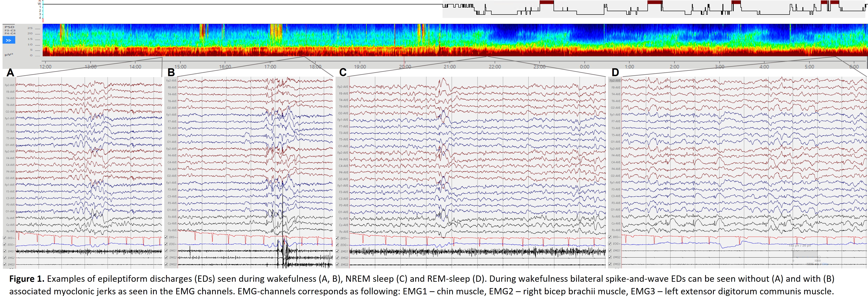Viewport: 868px width, 303px height.
Task: Uncheck EKG channel checkbox in panel A
Action: (4, 238)
